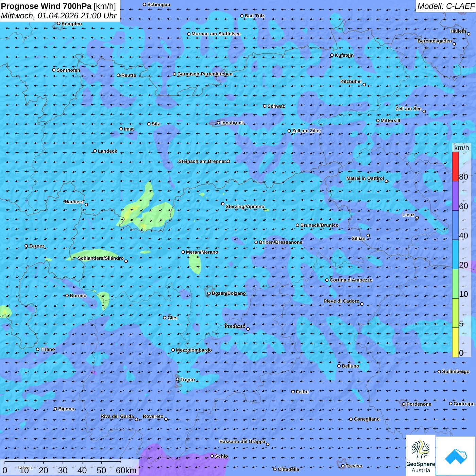
Task: Click the date 'Mittwoch, 01.04.2026 21:00 Uhr'
Action: [x=59, y=16]
